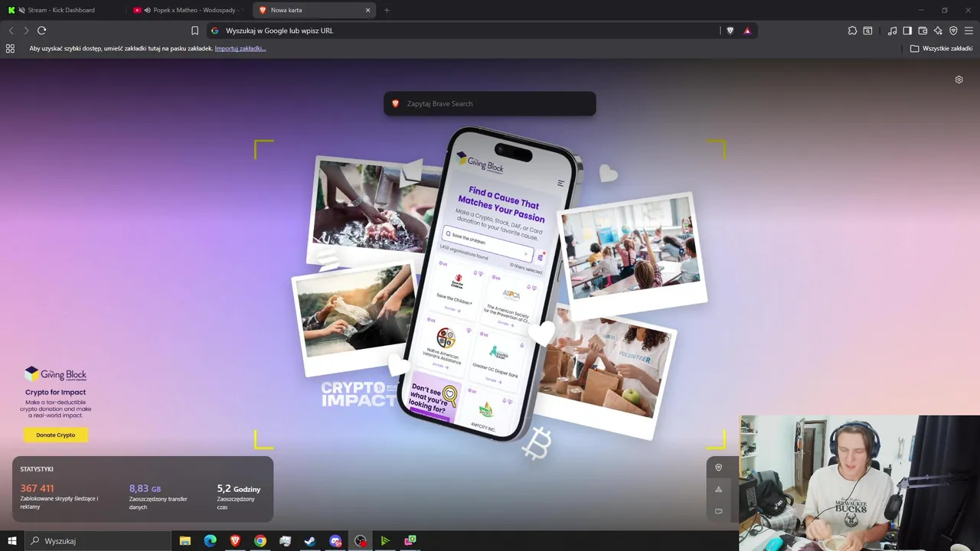Click the Windows Wyszukaj search box

coord(97,541)
